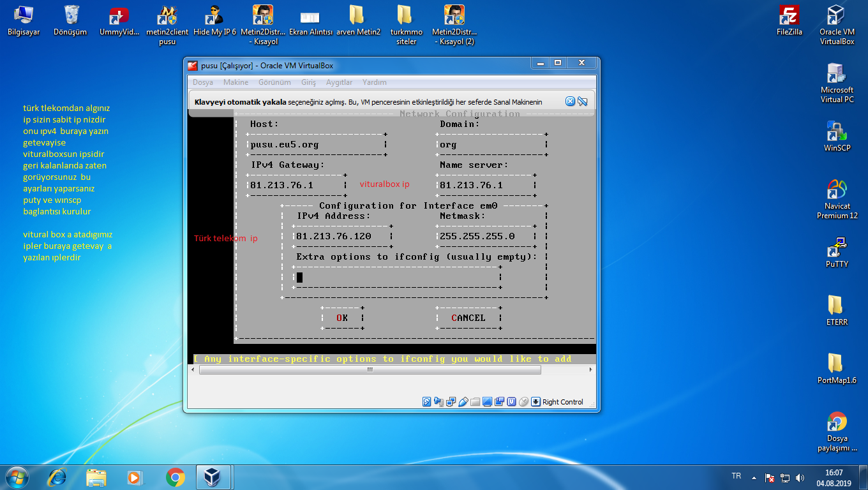Click the shared folders icon in VirtualBox status bar
The height and width of the screenshot is (490, 868).
[475, 401]
